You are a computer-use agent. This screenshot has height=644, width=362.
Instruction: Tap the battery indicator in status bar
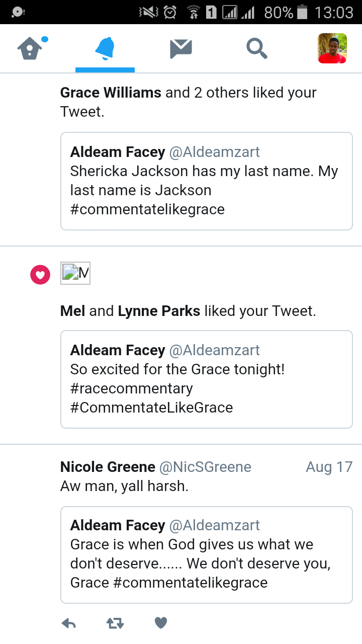click(302, 12)
